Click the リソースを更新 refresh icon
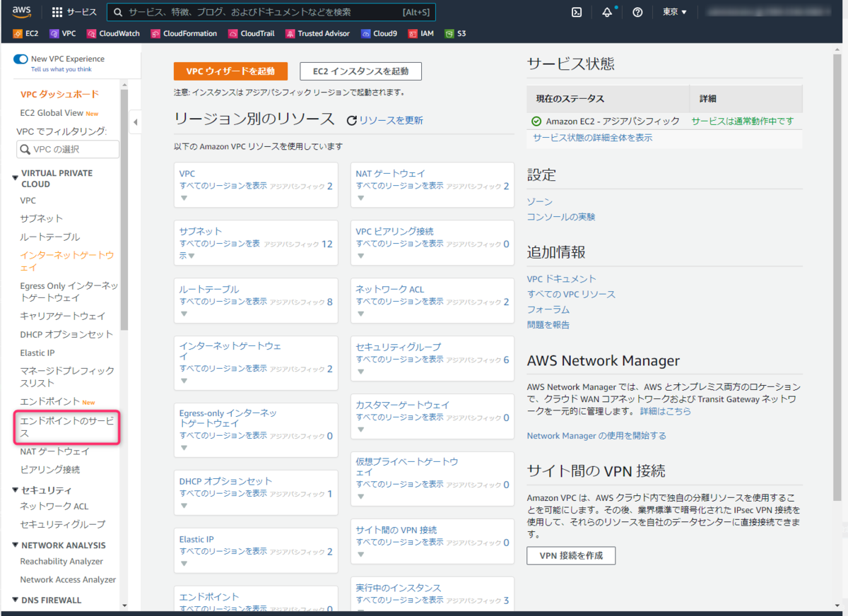Image resolution: width=848 pixels, height=616 pixels. tap(351, 121)
